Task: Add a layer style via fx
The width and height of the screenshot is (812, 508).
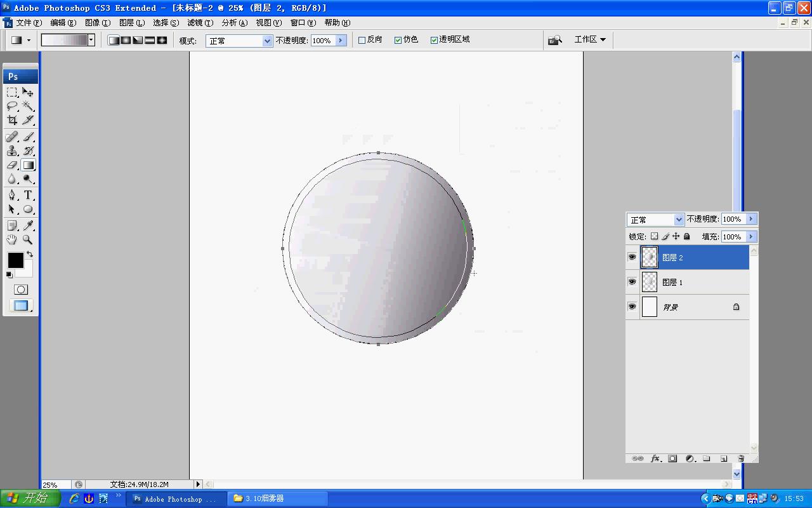Action: point(656,458)
